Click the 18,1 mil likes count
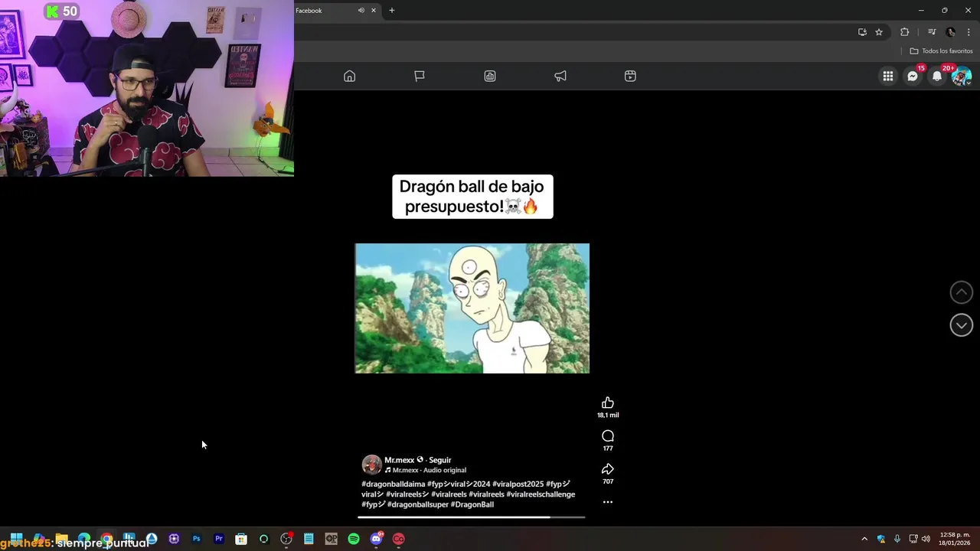Screen dimensions: 980x551 point(608,415)
